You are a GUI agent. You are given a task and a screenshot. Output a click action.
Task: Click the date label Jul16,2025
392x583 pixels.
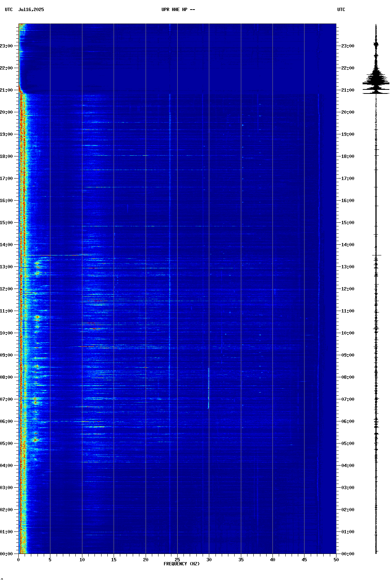click(31, 10)
